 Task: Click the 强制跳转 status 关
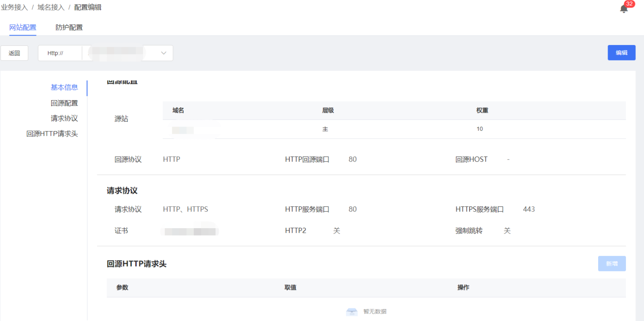coord(507,231)
